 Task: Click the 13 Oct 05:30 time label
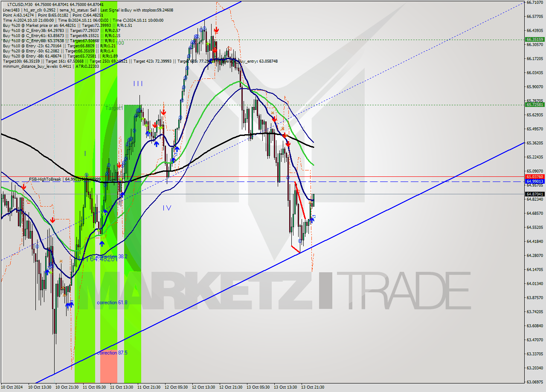pyautogui.click(x=258, y=387)
